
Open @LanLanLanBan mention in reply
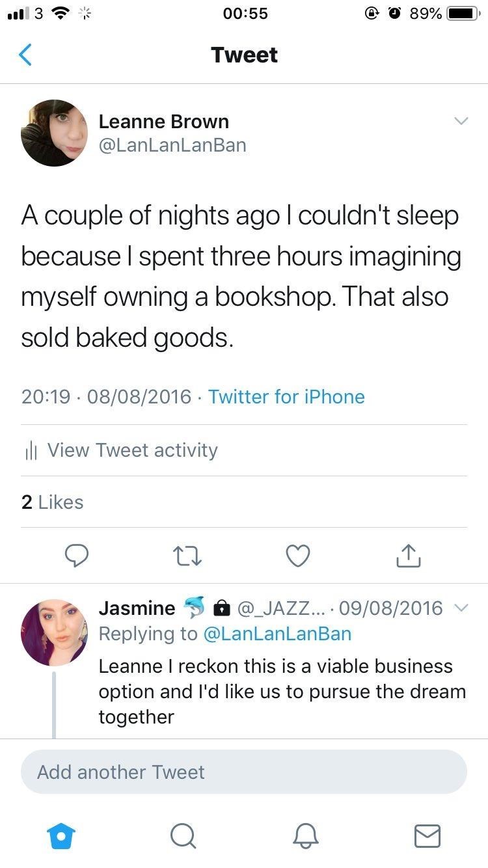(x=277, y=634)
